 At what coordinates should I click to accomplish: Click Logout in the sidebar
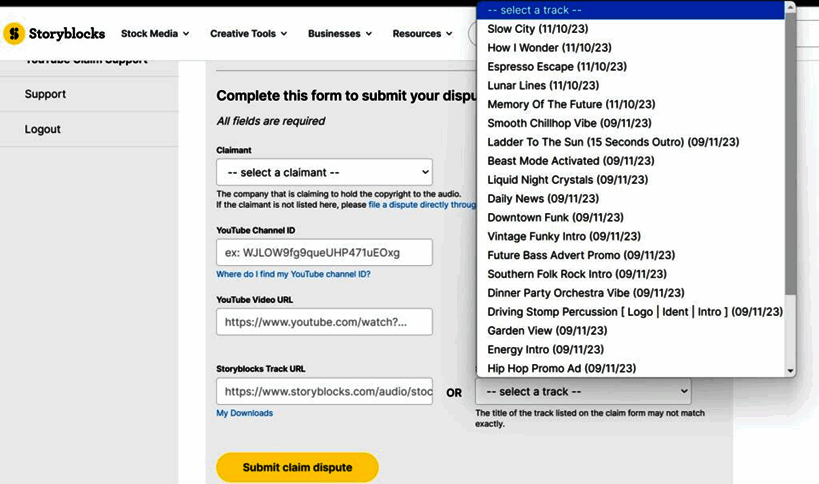pyautogui.click(x=43, y=129)
